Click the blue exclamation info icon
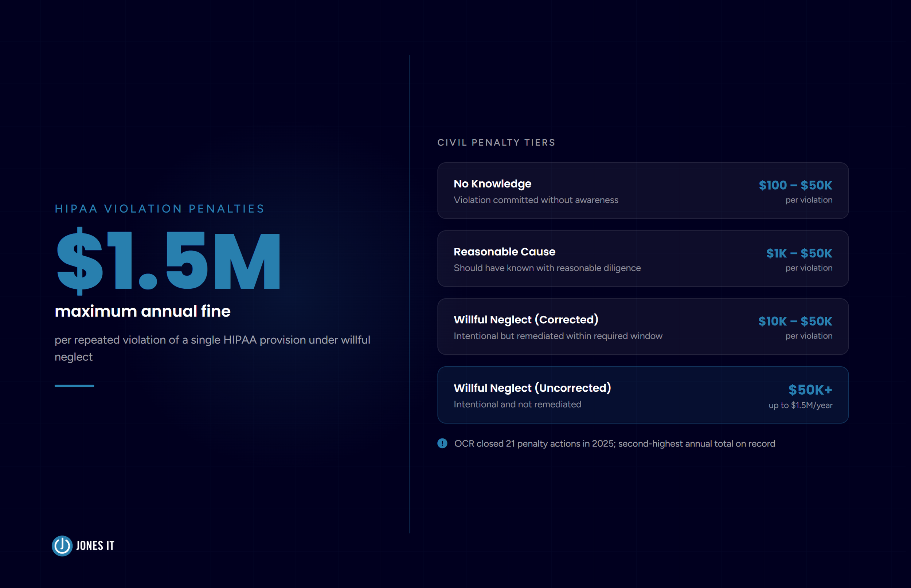911x588 pixels. 442,443
